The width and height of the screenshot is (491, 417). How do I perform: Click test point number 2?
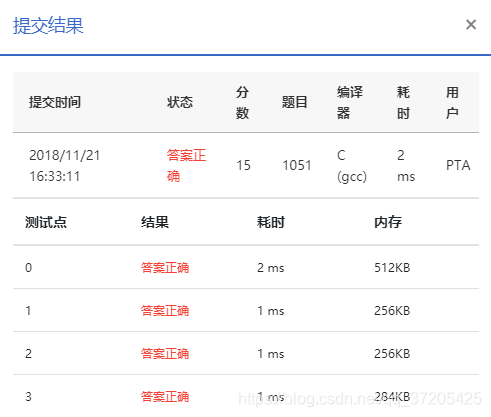(x=29, y=354)
